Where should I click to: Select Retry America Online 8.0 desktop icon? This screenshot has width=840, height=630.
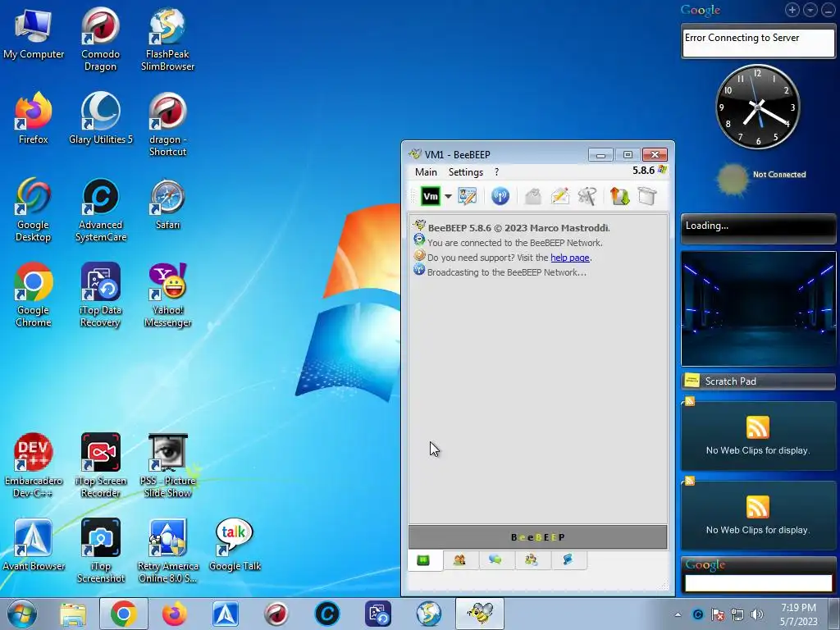(167, 550)
